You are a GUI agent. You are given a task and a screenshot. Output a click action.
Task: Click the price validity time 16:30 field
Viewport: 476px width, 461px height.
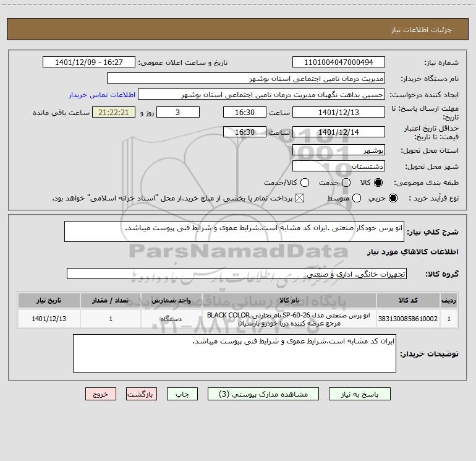click(245, 132)
